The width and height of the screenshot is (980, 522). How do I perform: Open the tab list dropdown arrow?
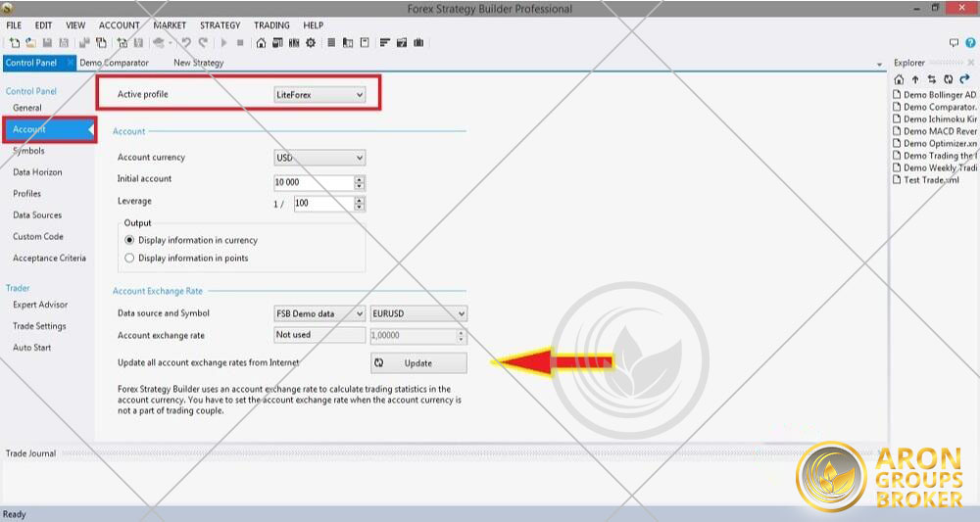[x=879, y=65]
